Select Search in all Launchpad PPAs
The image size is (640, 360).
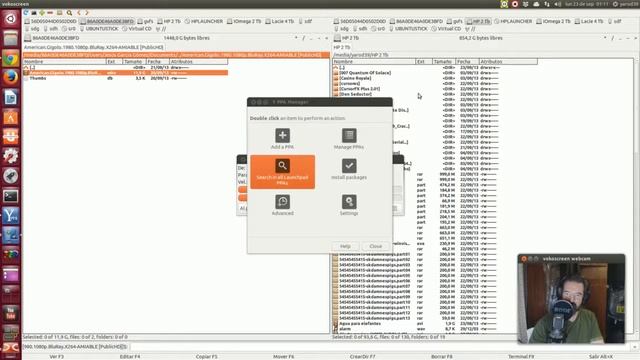(x=282, y=172)
